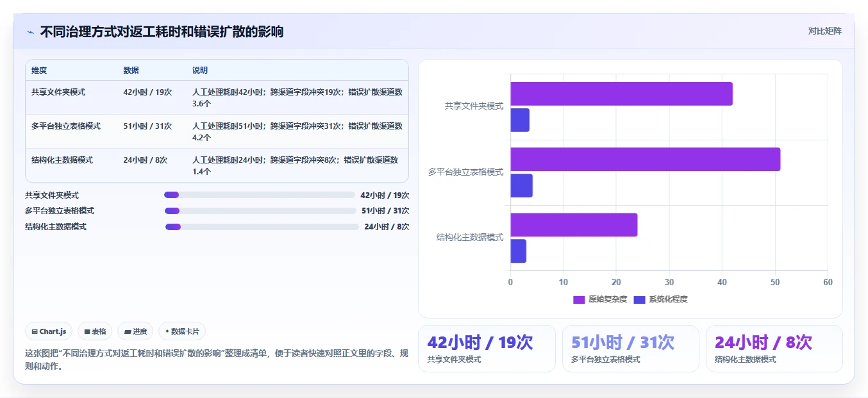Viewport: 868px width, 398px height.
Task: Click the blue bar for 共享文件夹模式
Action: coord(520,120)
